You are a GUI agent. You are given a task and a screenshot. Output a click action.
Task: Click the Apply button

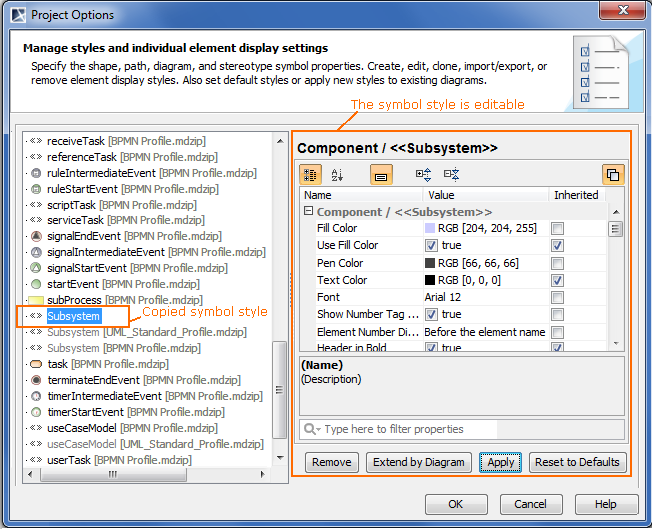(500, 462)
